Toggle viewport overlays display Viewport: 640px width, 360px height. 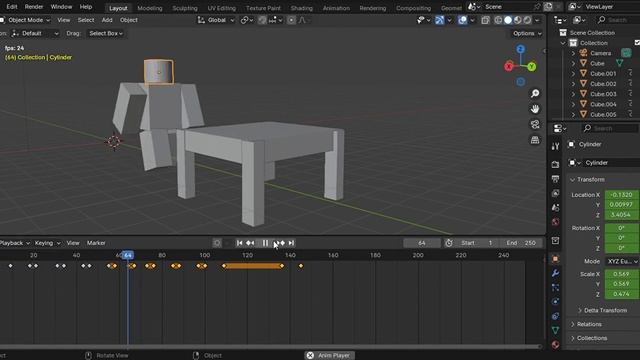pyautogui.click(x=462, y=20)
